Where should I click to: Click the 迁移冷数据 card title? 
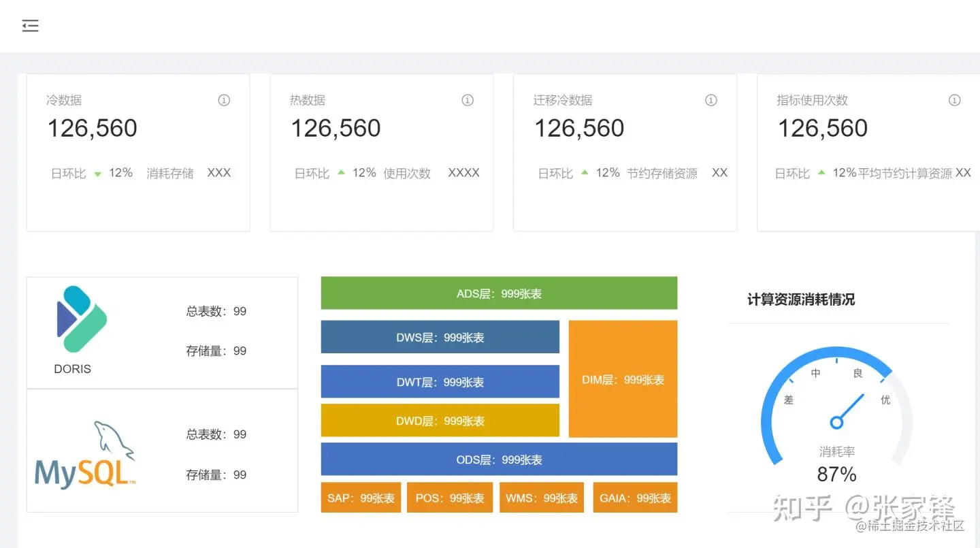tap(563, 100)
